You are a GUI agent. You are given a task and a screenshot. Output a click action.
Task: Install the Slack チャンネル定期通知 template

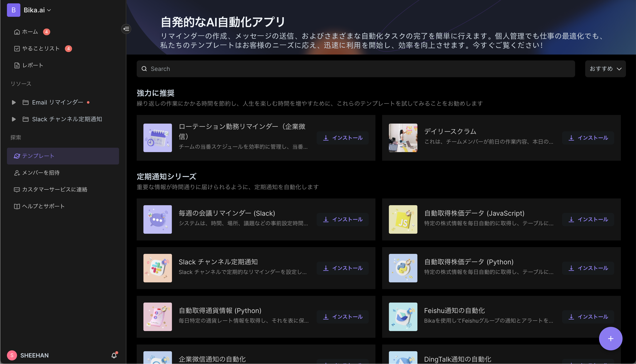point(342,268)
